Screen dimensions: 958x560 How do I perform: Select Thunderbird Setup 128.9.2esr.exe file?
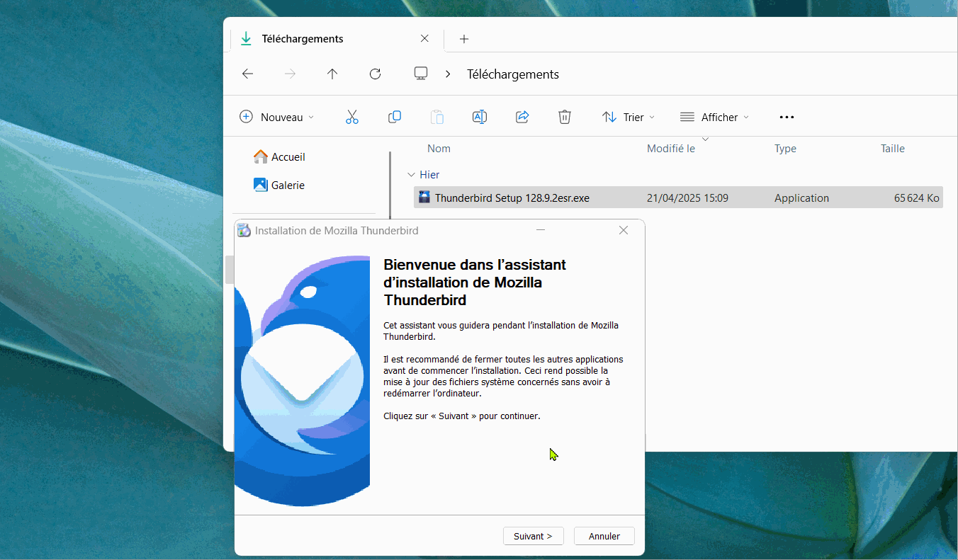point(678,198)
